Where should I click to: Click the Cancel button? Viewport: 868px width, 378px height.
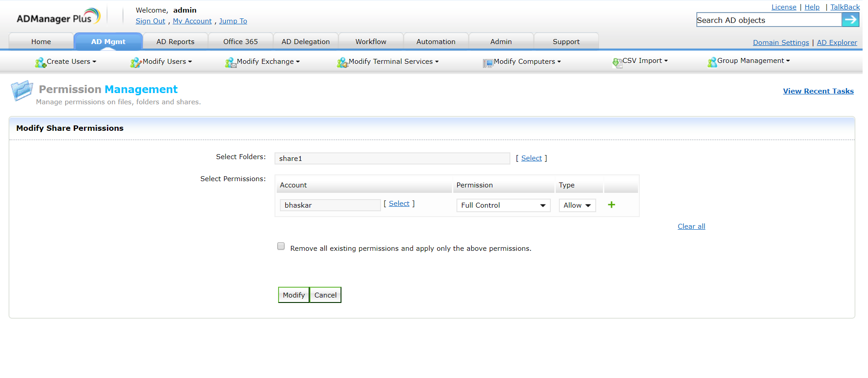pos(325,295)
